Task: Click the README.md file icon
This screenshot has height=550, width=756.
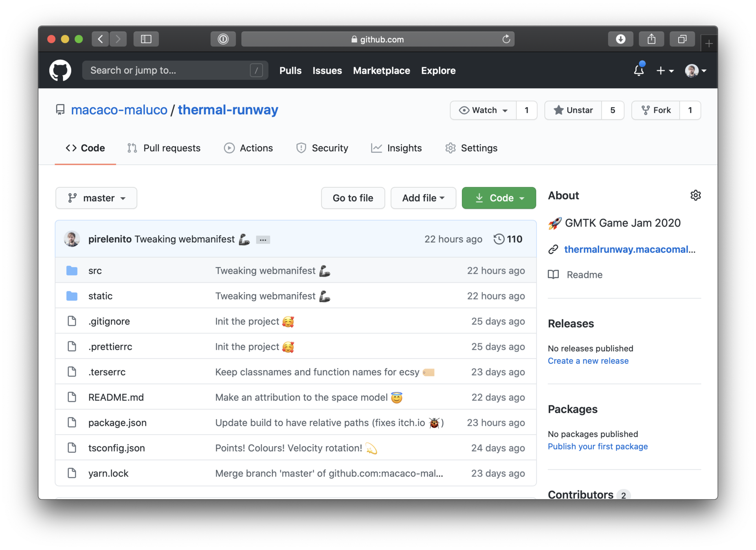Action: coord(72,397)
